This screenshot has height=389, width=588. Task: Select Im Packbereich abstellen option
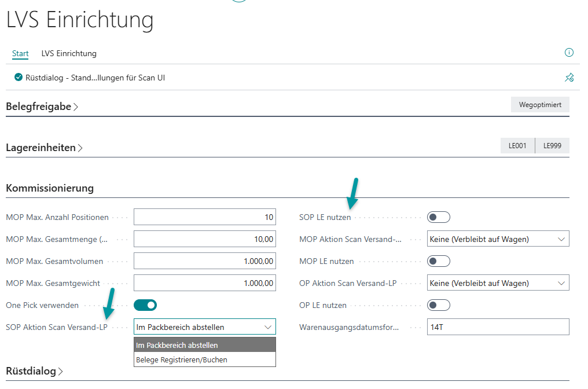[205, 345]
